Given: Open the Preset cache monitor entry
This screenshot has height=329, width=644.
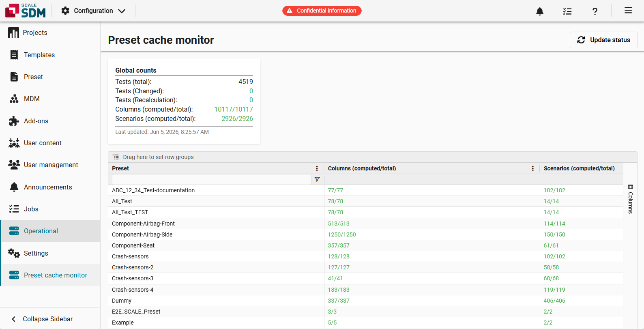Looking at the screenshot, I should (x=51, y=275).
